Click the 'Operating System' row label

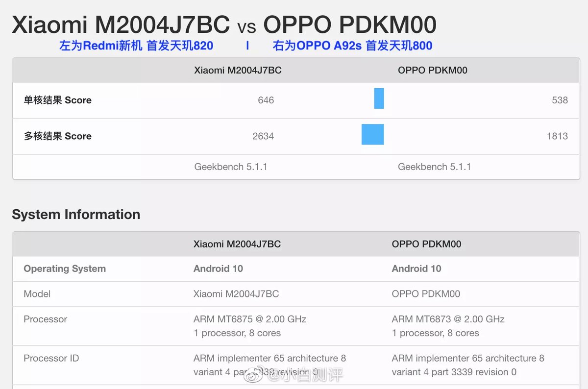[x=65, y=269]
